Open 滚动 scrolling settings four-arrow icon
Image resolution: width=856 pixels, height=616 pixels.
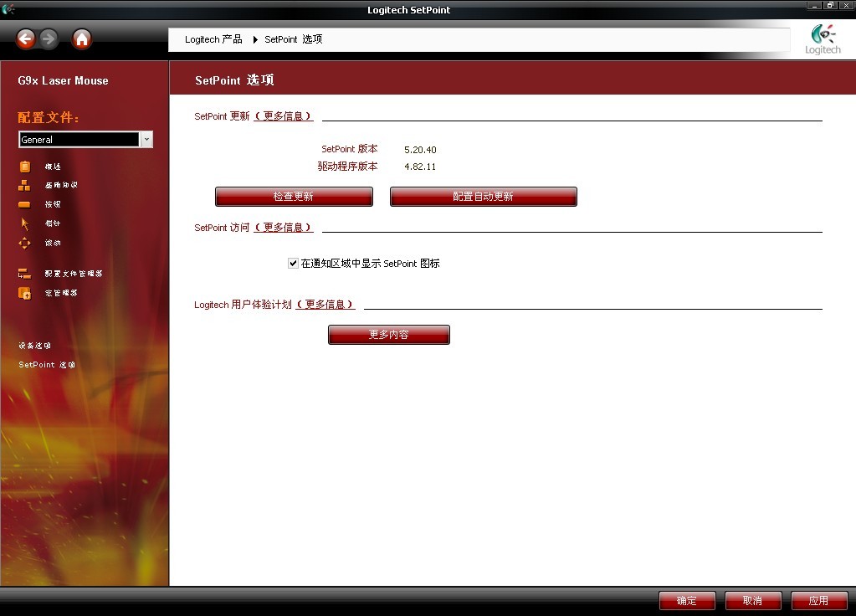point(24,243)
